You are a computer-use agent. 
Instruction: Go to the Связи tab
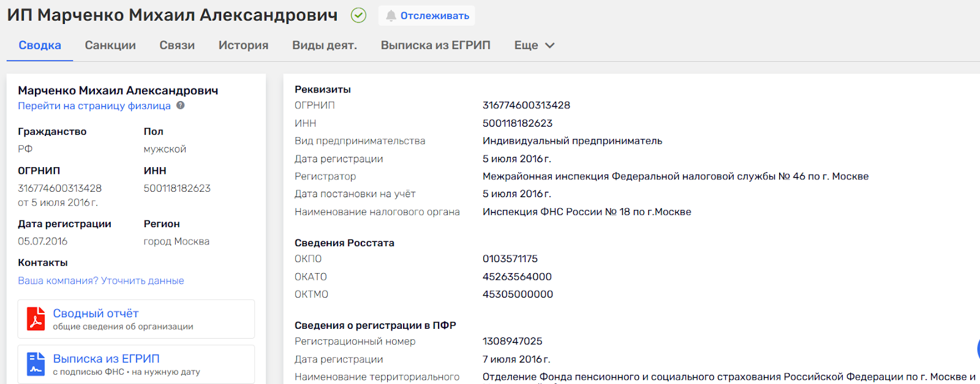(177, 45)
